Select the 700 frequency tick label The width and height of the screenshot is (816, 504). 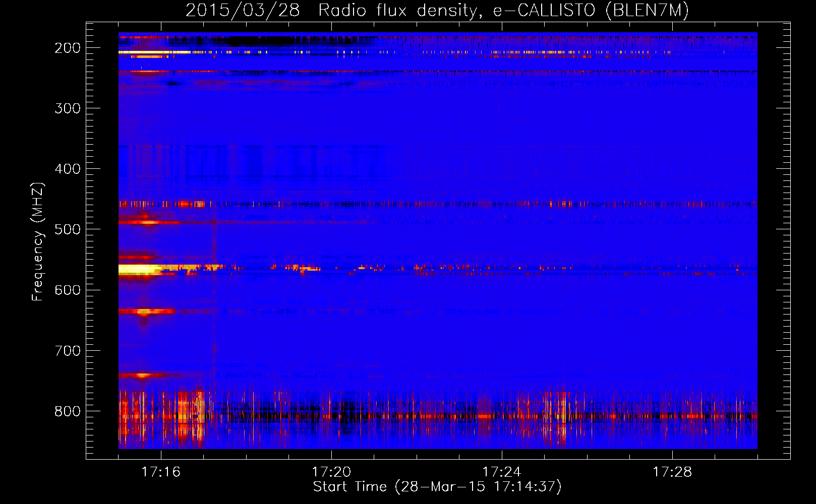(x=68, y=351)
